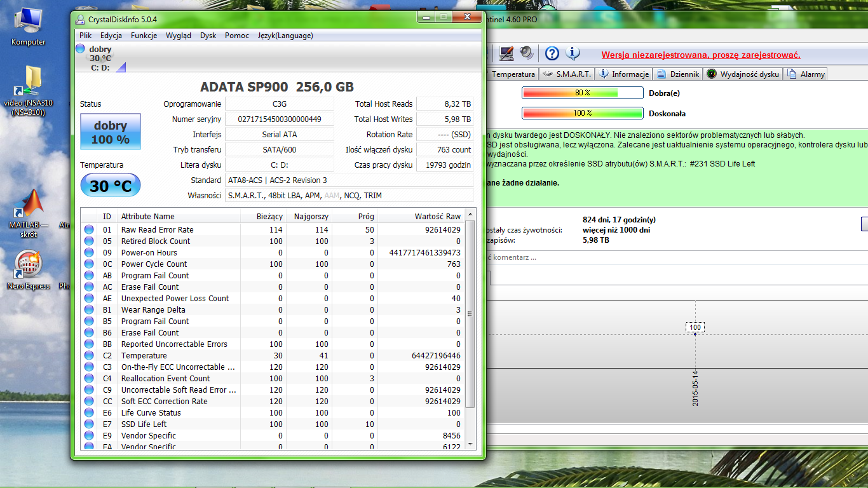Image resolution: width=868 pixels, height=488 pixels.
Task: Open the Dysk menu
Action: 208,36
